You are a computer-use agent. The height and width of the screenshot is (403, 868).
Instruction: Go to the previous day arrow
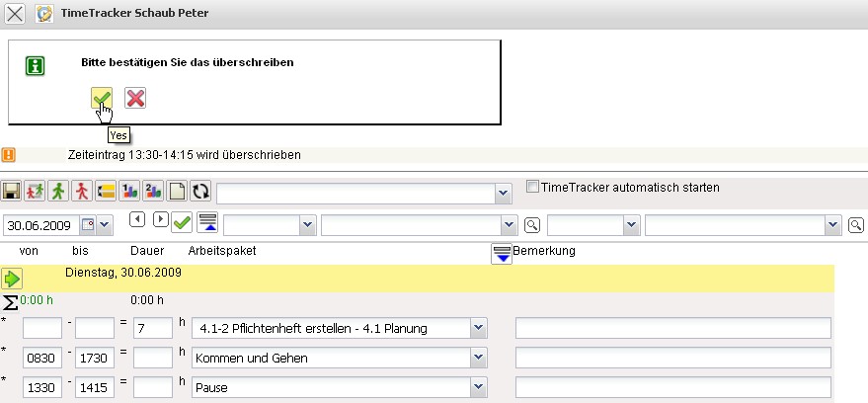pos(138,219)
